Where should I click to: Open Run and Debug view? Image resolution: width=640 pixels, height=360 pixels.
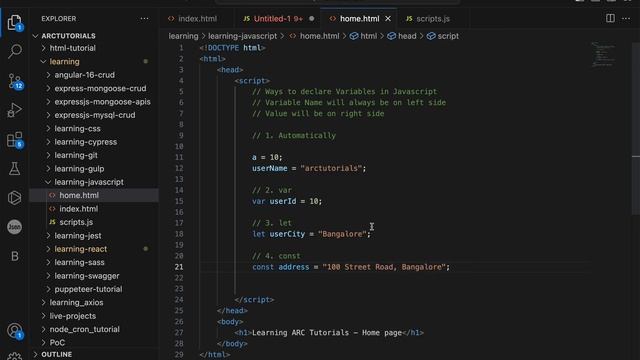coord(14,110)
